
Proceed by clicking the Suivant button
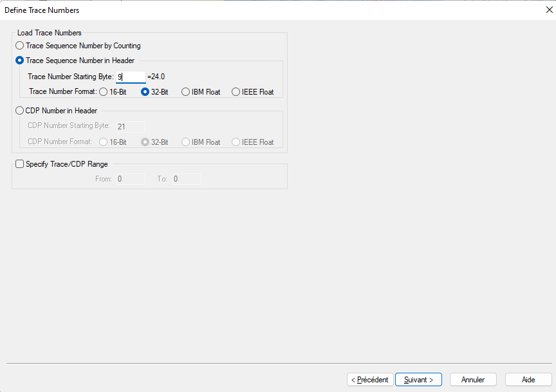(x=418, y=380)
